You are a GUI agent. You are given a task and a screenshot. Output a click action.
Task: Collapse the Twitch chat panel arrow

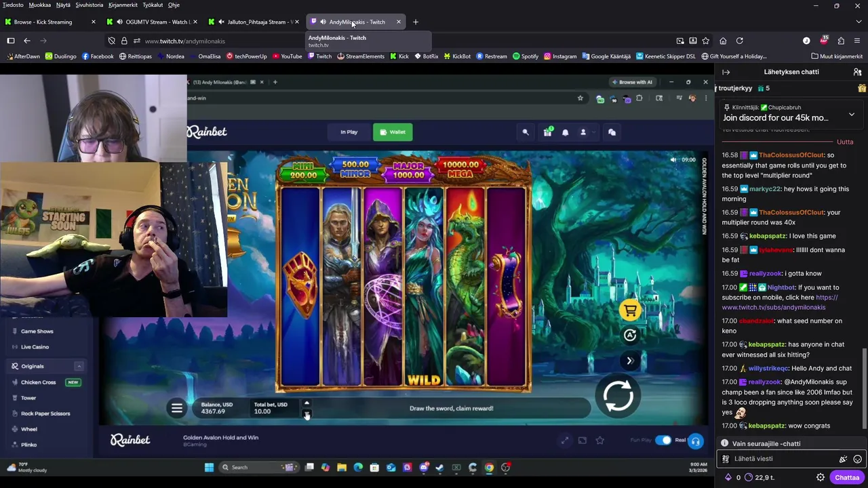(726, 72)
